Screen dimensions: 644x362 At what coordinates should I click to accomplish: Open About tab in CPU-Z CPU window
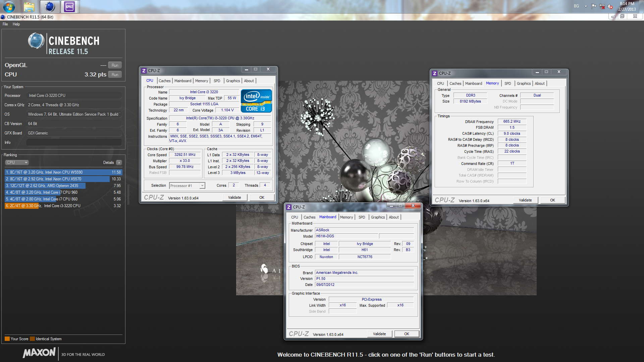click(x=249, y=81)
